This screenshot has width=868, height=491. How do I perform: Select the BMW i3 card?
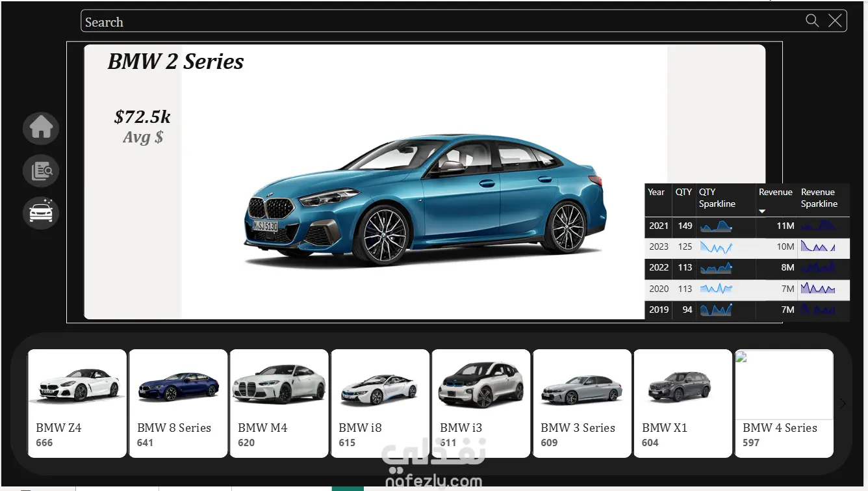click(x=481, y=403)
